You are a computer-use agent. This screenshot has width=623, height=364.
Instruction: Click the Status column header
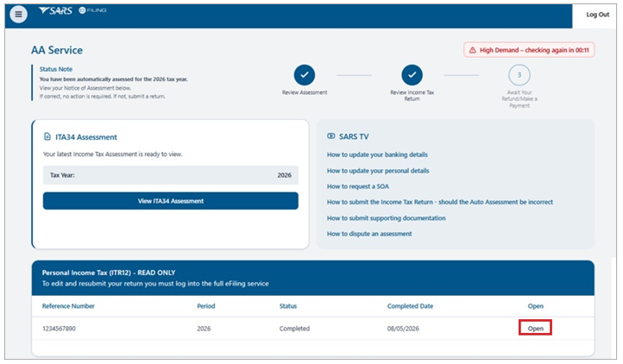pyautogui.click(x=288, y=306)
